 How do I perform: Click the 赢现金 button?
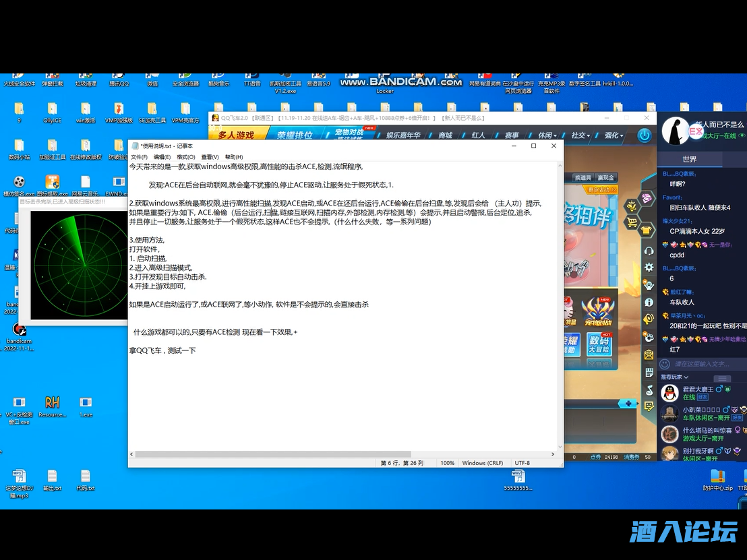pos(605,178)
